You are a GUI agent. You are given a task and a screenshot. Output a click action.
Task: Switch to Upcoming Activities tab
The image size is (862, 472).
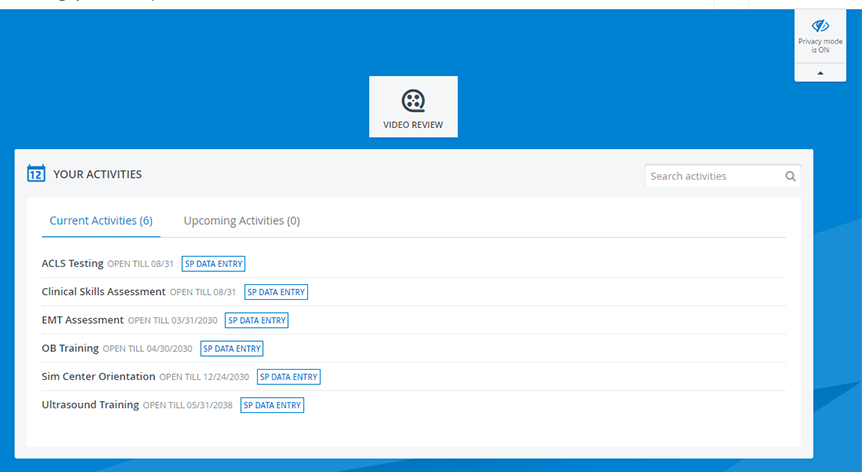click(x=242, y=221)
